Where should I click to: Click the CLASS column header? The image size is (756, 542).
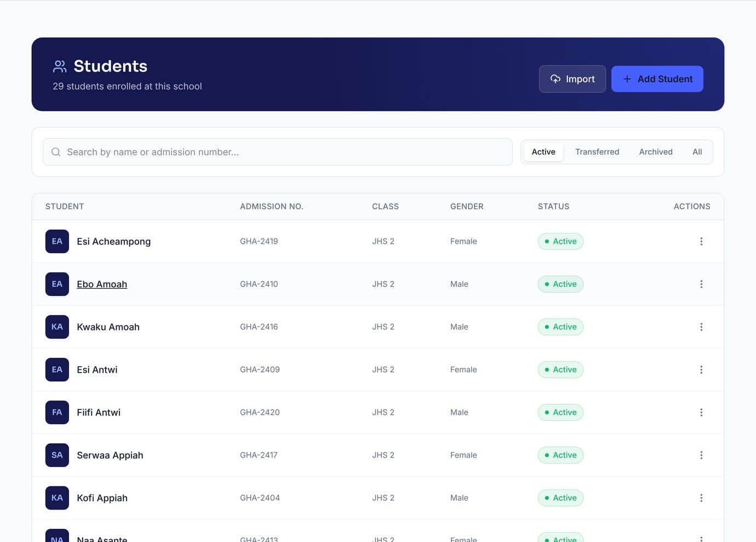[x=385, y=207]
